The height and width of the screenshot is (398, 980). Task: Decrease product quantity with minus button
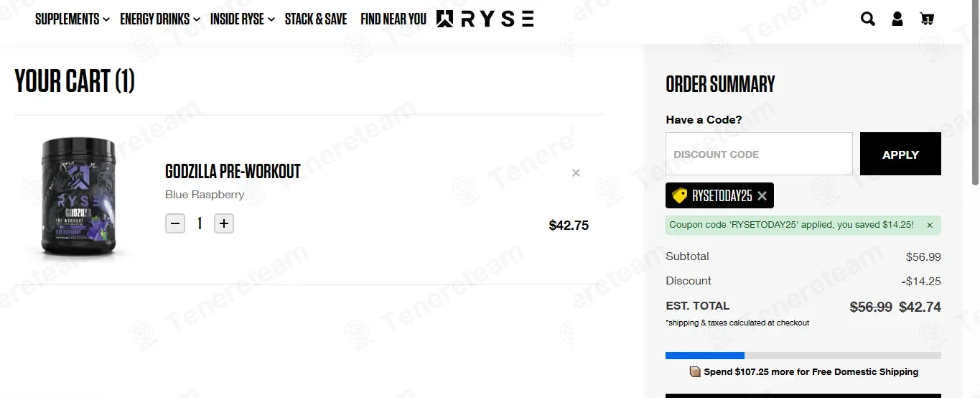click(175, 224)
